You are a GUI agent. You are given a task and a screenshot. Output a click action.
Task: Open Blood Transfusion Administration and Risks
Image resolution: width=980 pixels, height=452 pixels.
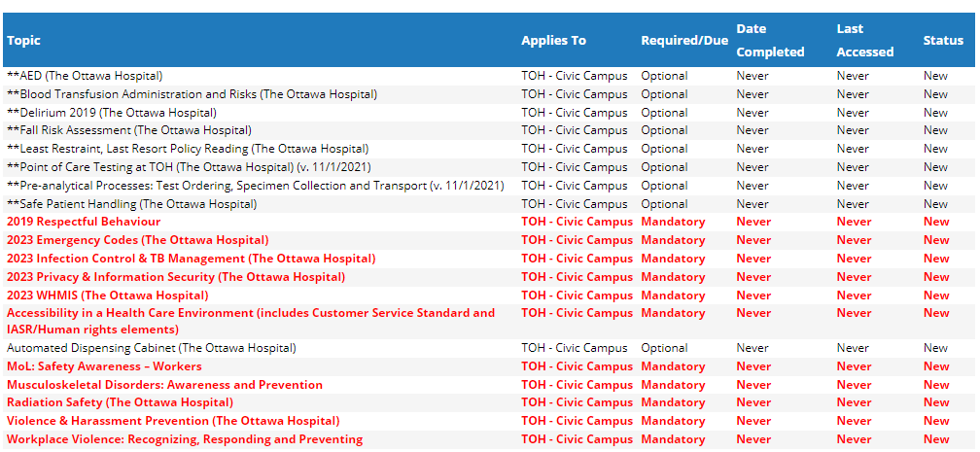(x=192, y=94)
